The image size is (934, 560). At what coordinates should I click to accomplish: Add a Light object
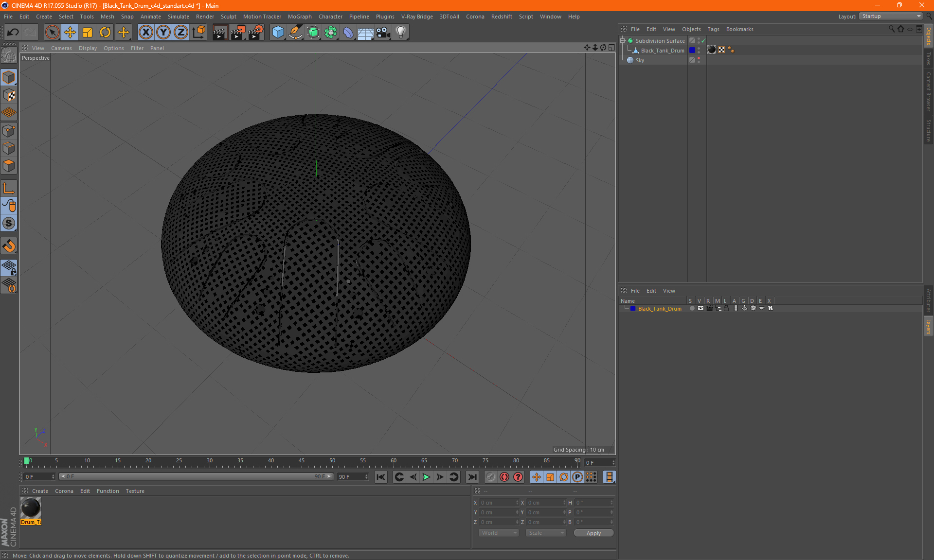(400, 33)
